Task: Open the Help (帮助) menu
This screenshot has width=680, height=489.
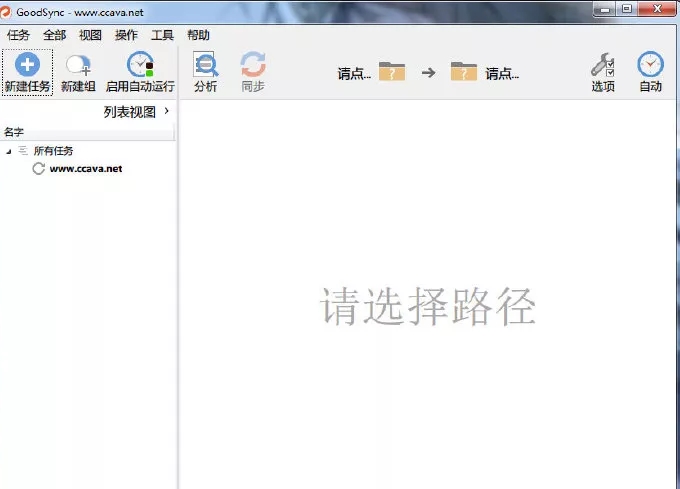Action: [x=198, y=35]
